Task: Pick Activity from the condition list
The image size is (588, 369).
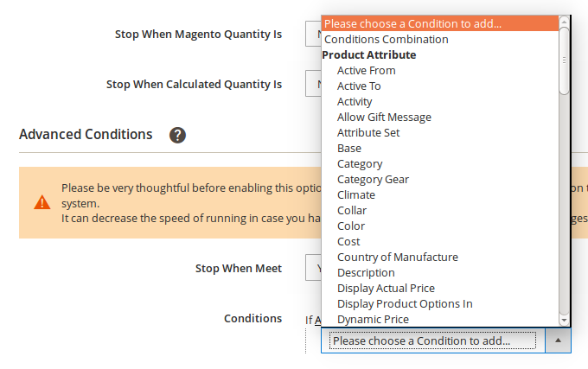Action: coord(355,101)
